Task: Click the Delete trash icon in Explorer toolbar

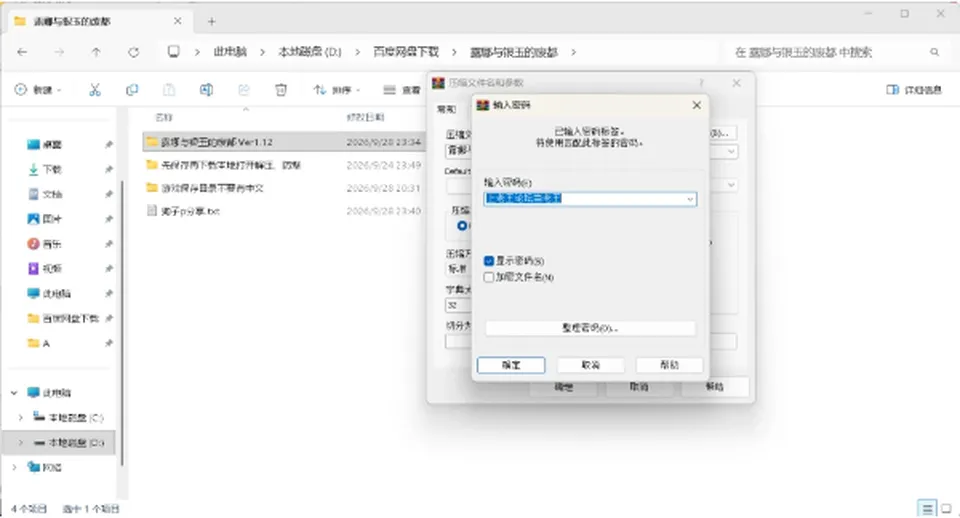Action: [281, 90]
